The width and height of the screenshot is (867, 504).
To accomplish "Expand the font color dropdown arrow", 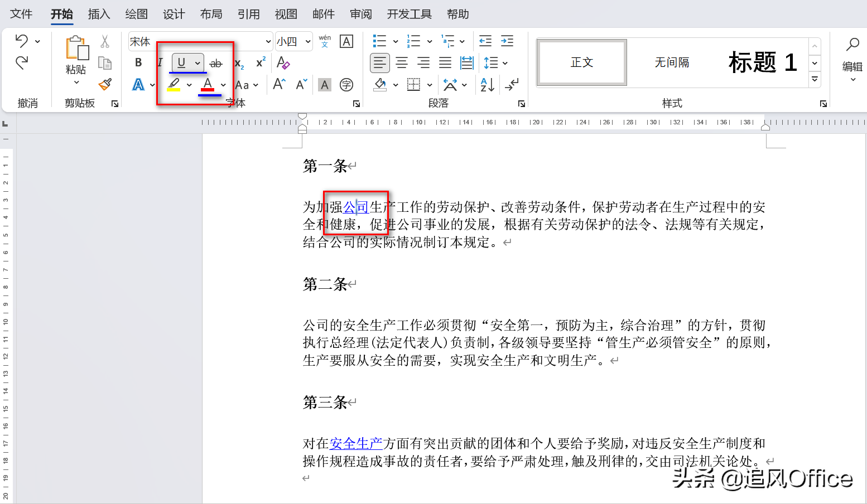I will click(x=223, y=85).
